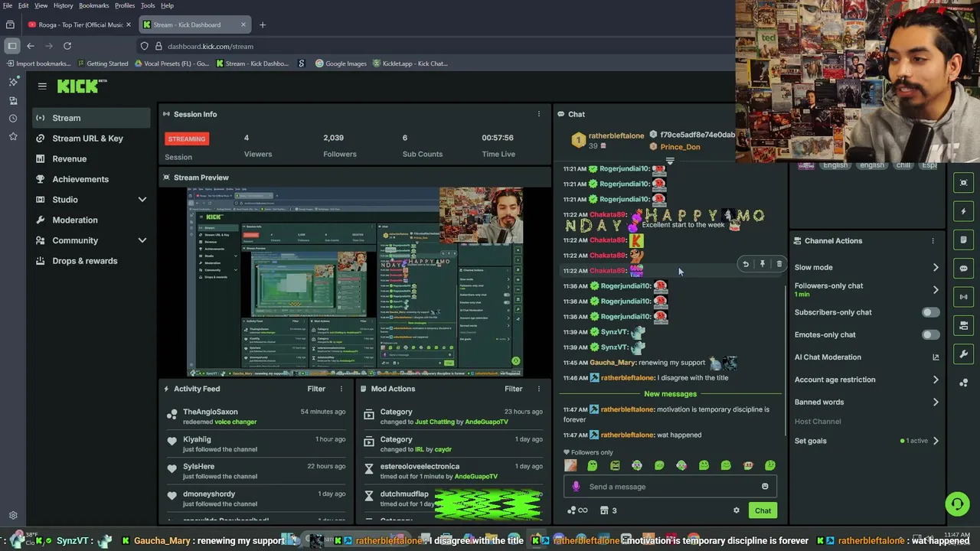Image resolution: width=980 pixels, height=551 pixels.
Task: Open Channel Actions options menu
Action: point(933,241)
